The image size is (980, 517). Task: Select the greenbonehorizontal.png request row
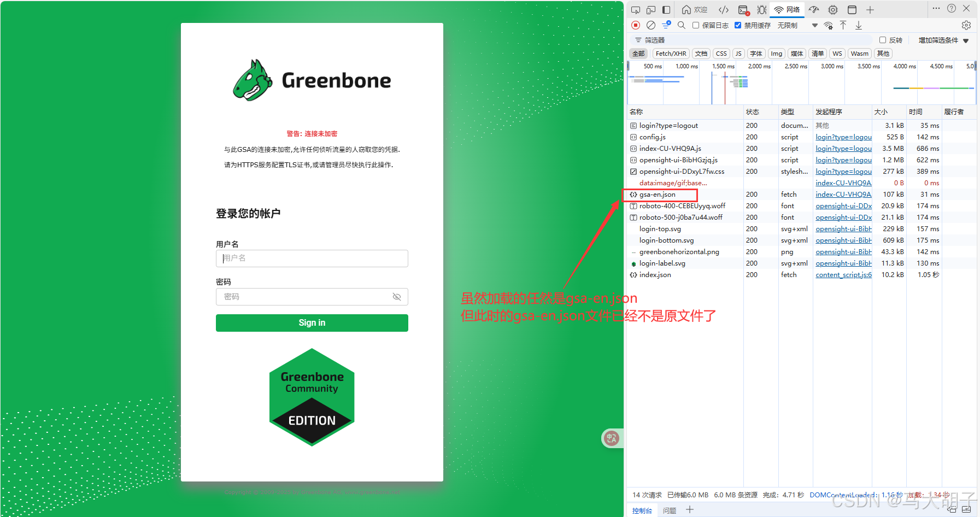[801, 252]
